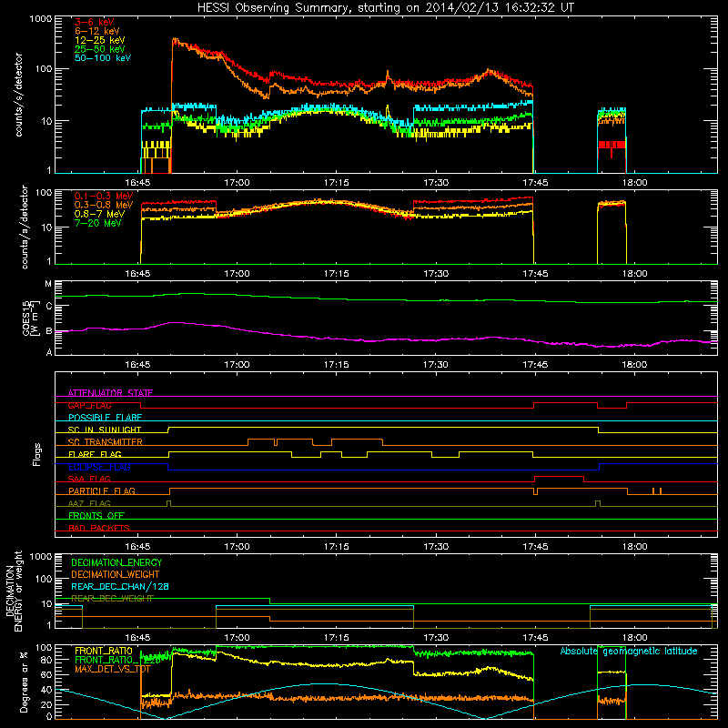Select the PARTICLE_FLAG label
The height and width of the screenshot is (728, 728).
102,490
